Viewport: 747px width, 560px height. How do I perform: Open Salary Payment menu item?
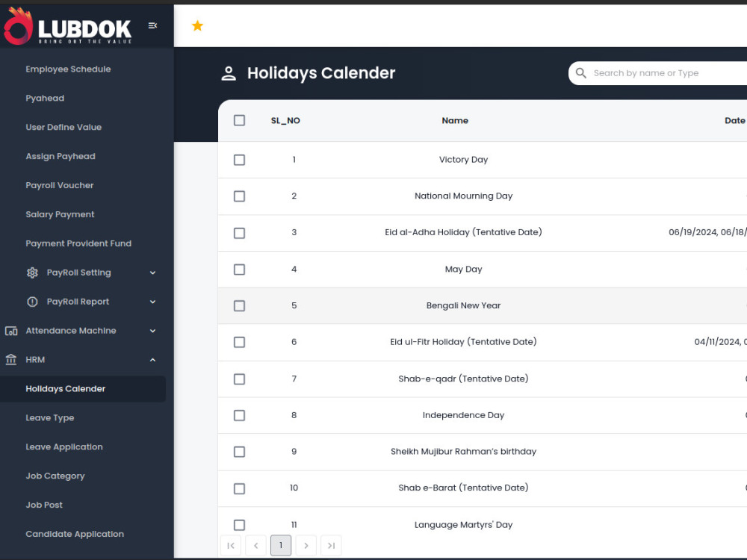[x=60, y=214]
